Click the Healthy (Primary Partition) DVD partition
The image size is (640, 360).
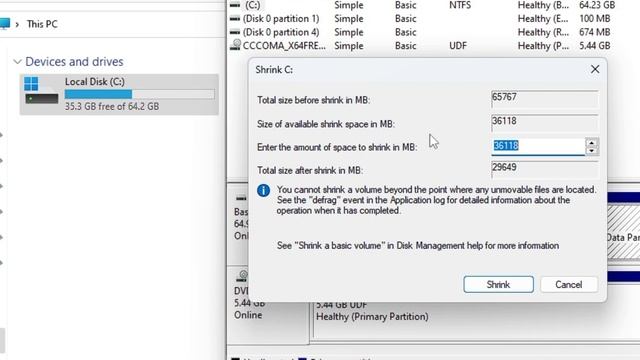pyautogui.click(x=372, y=317)
